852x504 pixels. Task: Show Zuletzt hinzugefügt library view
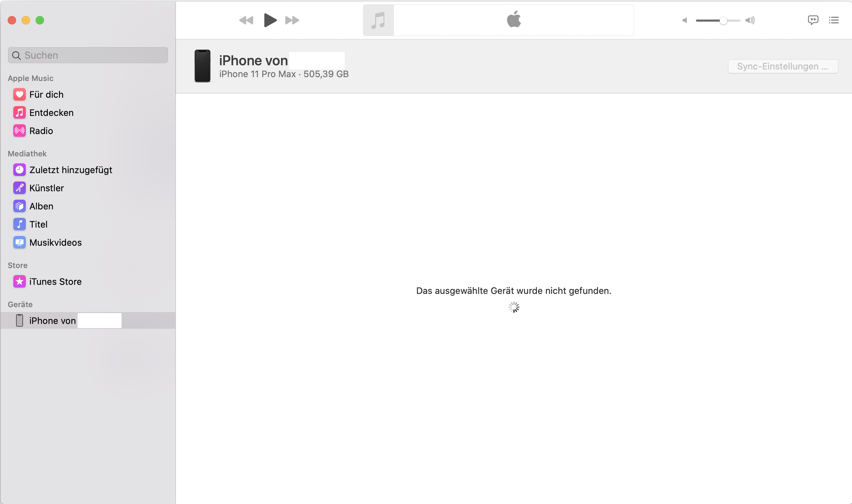coord(71,170)
